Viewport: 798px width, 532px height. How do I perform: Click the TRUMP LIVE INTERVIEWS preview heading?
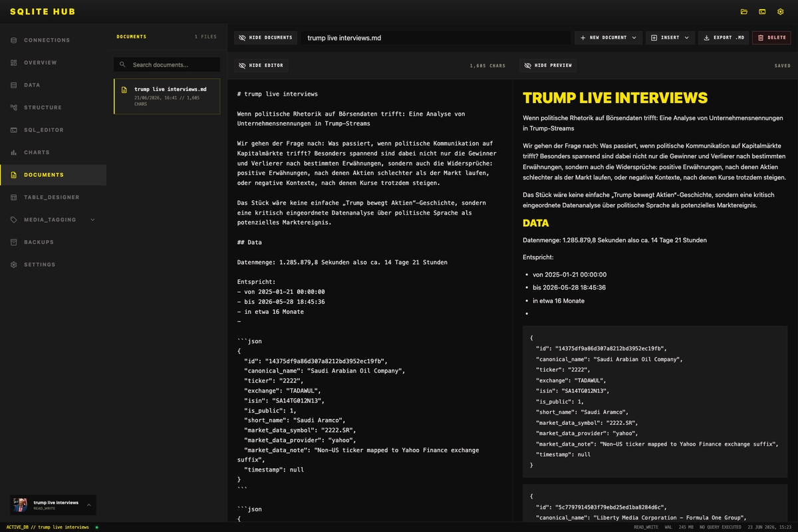coord(615,98)
